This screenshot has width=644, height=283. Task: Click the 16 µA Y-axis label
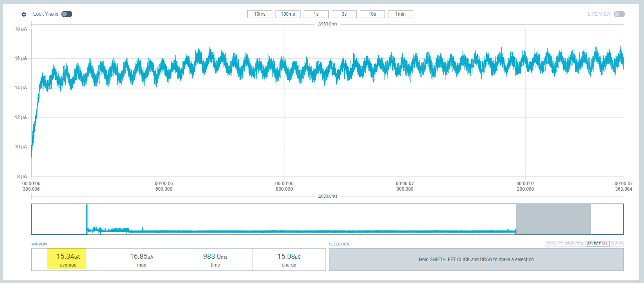[21, 58]
